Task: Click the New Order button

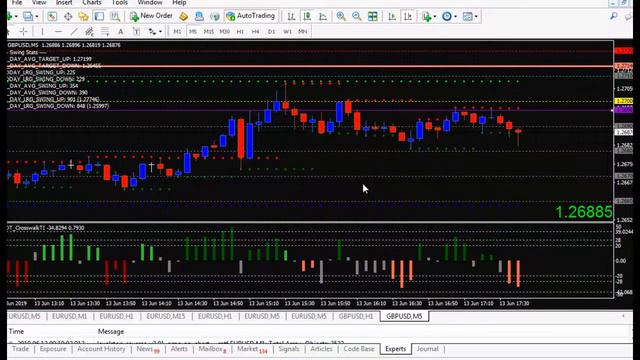Action: [151, 16]
